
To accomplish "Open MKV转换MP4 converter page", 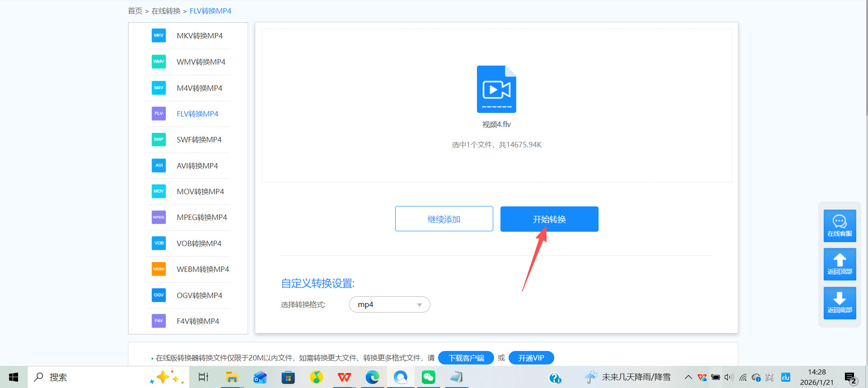I will [x=200, y=36].
